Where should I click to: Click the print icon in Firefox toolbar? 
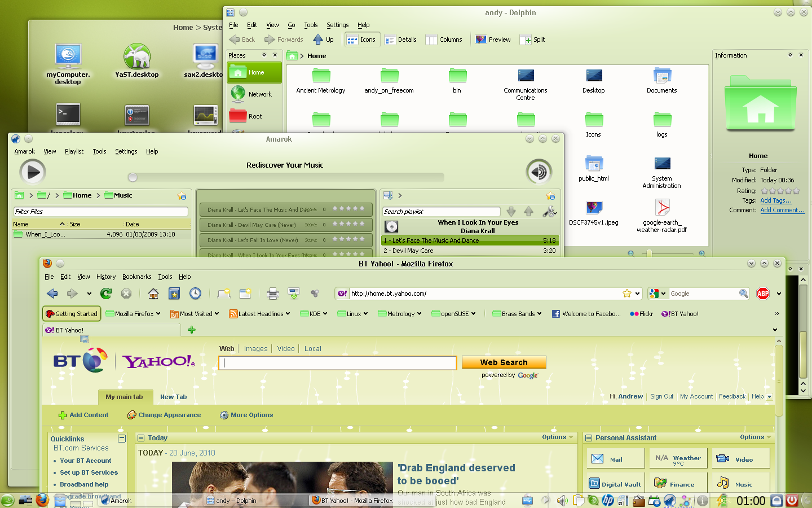pos(273,294)
